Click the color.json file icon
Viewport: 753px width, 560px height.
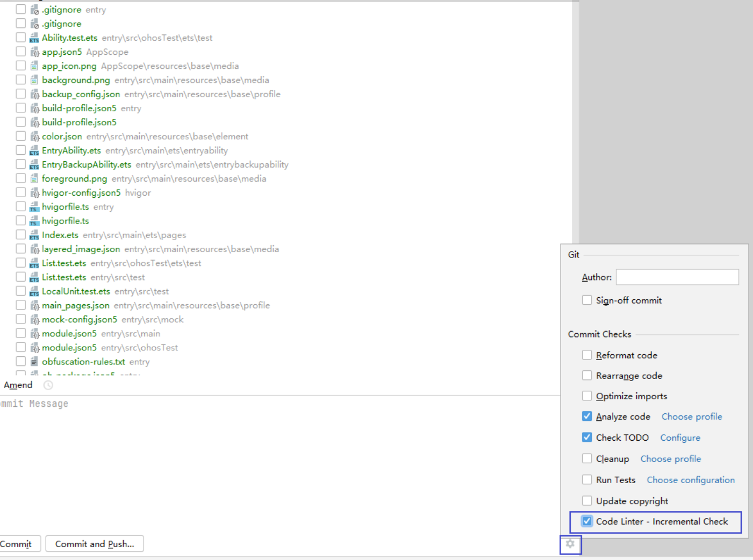[x=34, y=137]
